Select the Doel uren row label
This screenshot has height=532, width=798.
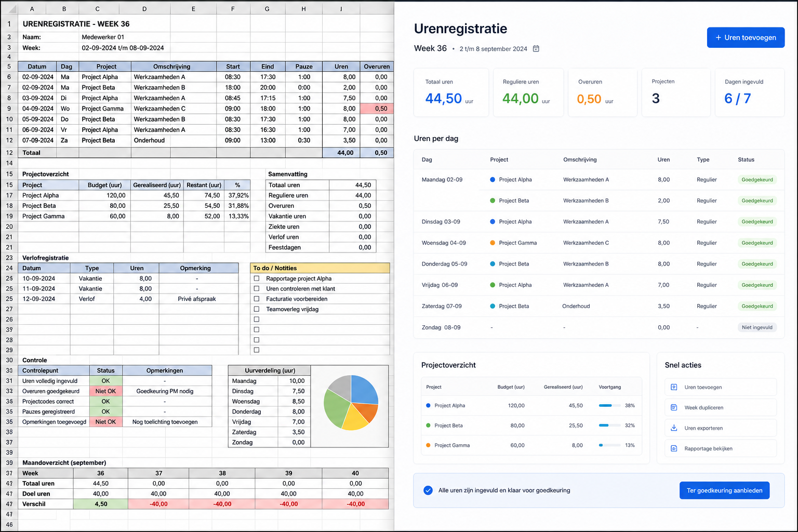coord(46,494)
